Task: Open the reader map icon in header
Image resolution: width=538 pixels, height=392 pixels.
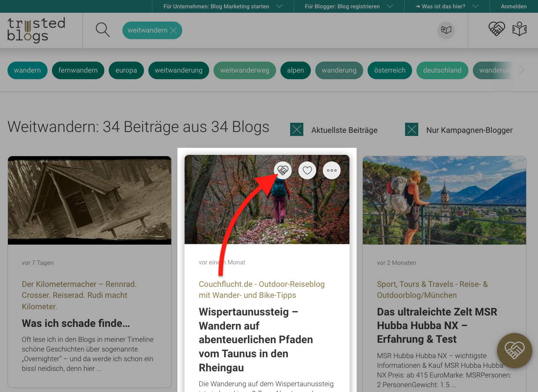Action: (520, 29)
